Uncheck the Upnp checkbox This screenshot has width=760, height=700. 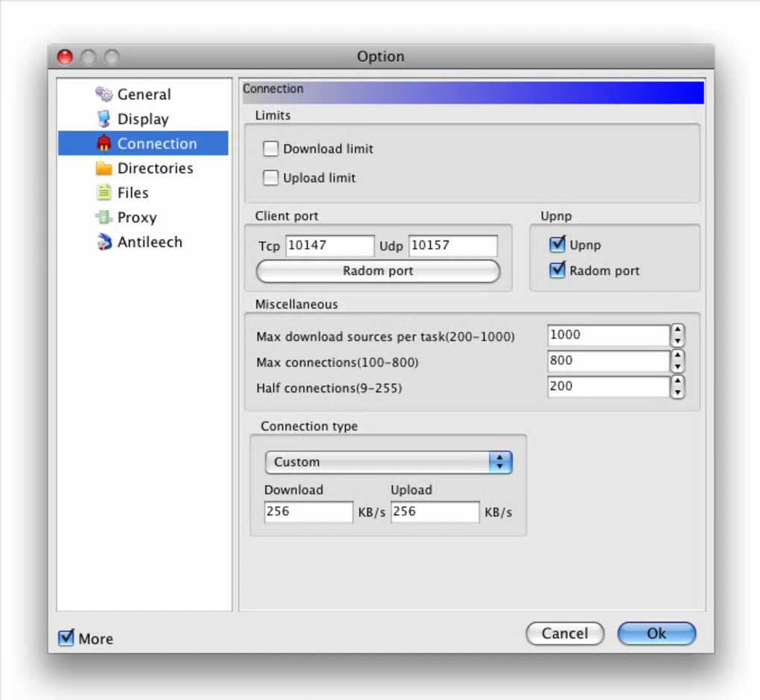point(557,244)
